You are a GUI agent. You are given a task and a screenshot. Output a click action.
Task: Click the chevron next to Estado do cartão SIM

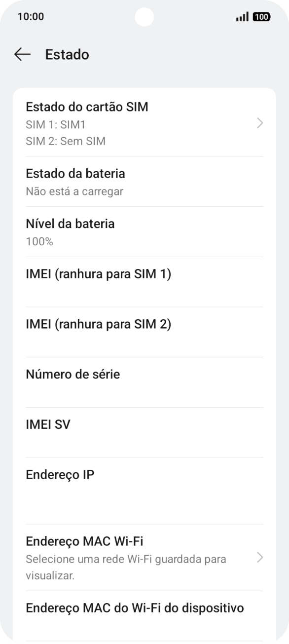click(x=260, y=123)
